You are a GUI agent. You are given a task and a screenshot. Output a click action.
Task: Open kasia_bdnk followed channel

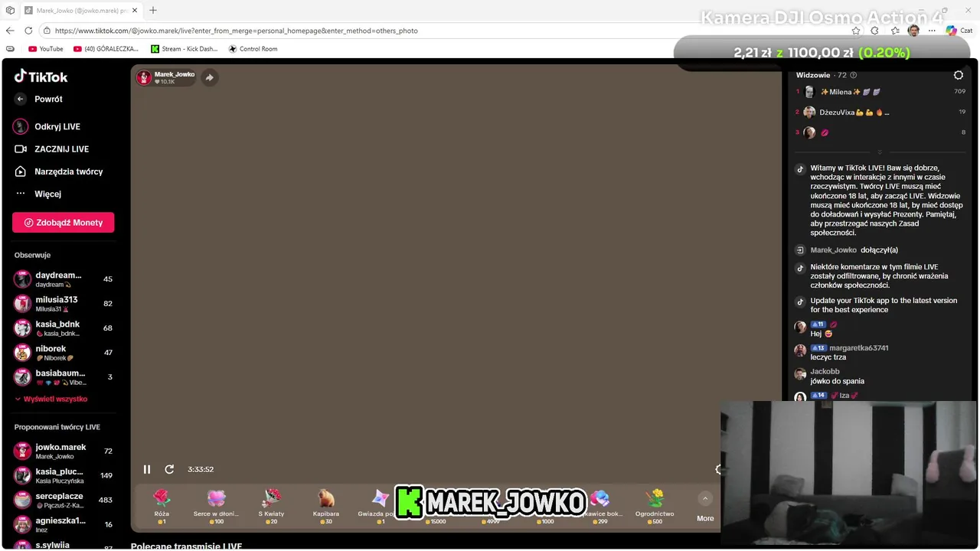coord(63,328)
